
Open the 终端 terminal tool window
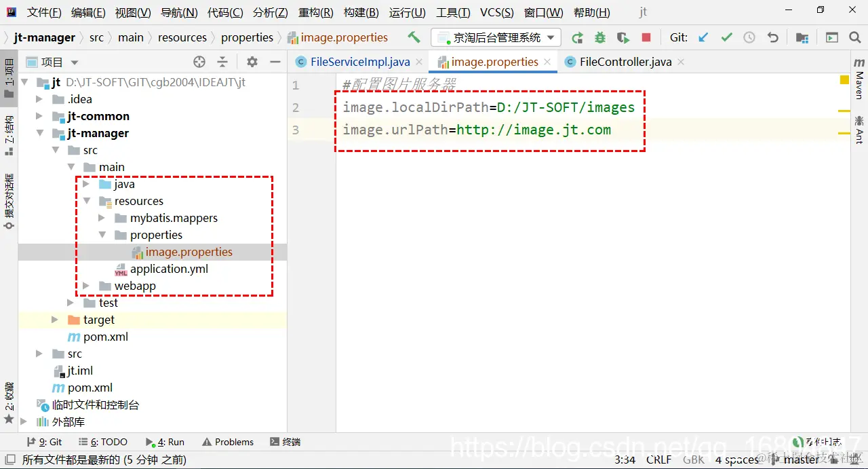click(x=285, y=442)
